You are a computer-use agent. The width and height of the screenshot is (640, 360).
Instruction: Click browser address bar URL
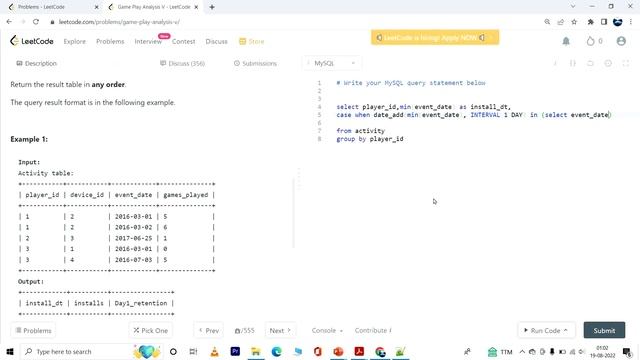(x=119, y=22)
